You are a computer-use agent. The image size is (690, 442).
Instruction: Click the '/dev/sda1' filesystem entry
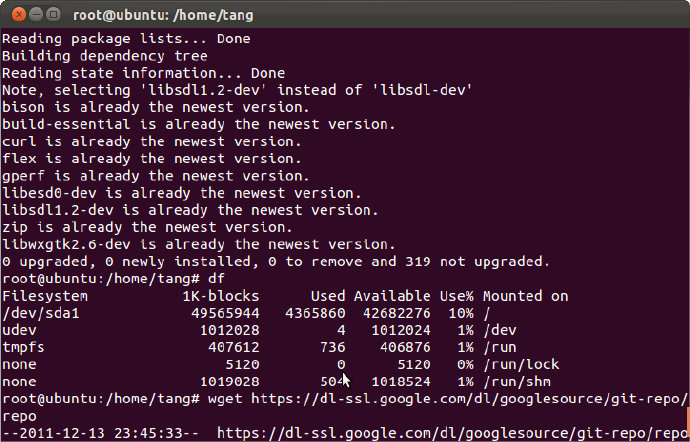pos(40,313)
